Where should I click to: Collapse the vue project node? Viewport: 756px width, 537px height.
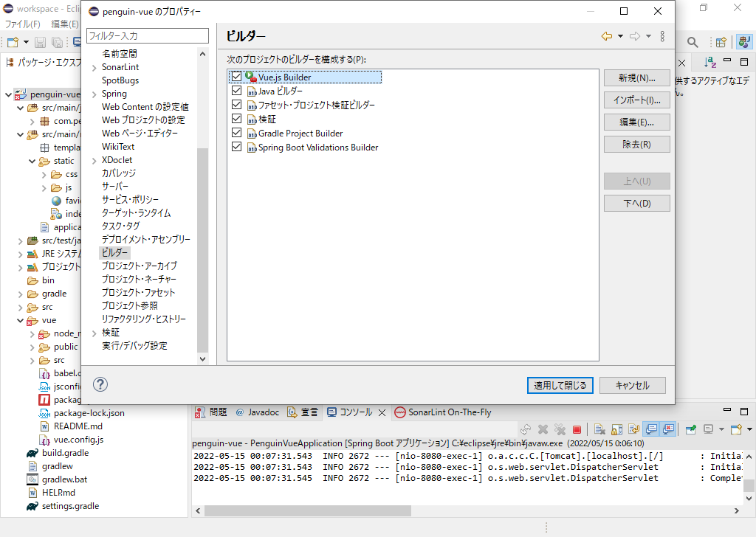19,320
